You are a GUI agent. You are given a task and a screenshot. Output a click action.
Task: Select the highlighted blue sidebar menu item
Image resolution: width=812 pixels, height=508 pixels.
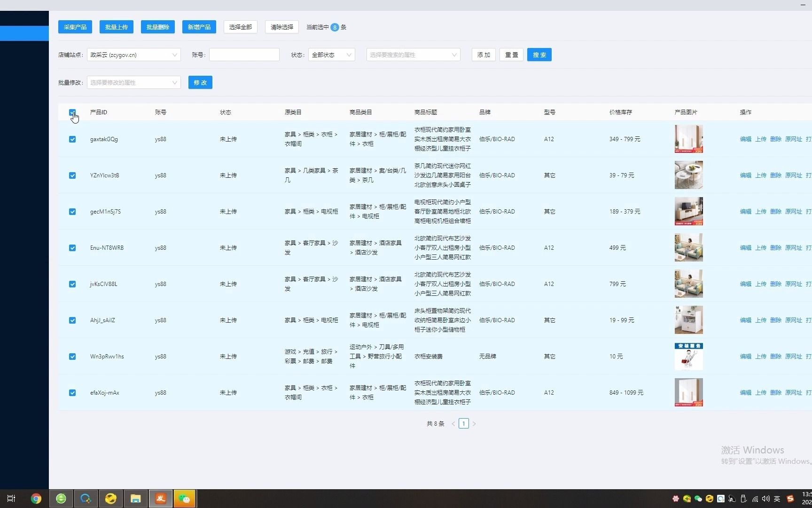[x=24, y=33]
